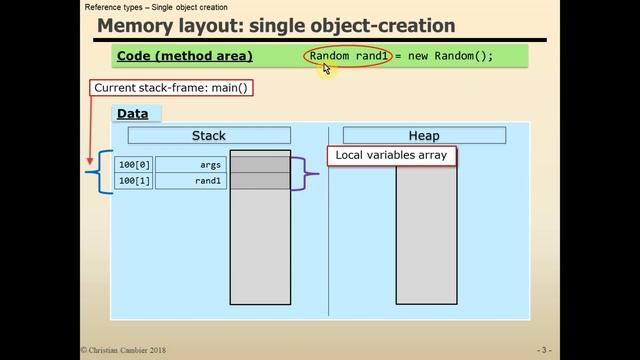
Task: Click the gray heap memory column
Action: (427, 235)
